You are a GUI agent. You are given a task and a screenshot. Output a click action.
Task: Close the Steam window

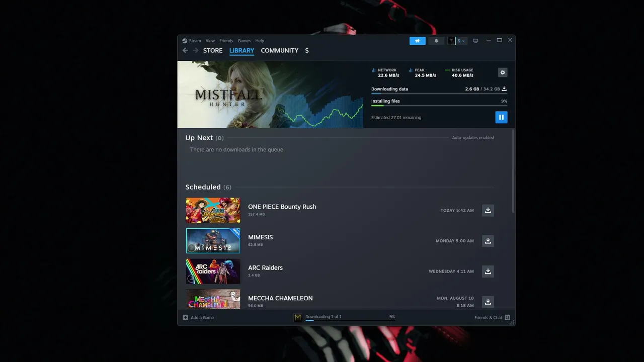[x=510, y=40]
